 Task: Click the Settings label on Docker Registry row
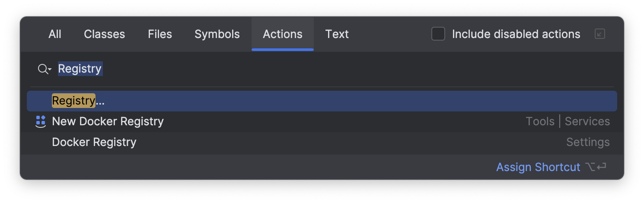588,142
